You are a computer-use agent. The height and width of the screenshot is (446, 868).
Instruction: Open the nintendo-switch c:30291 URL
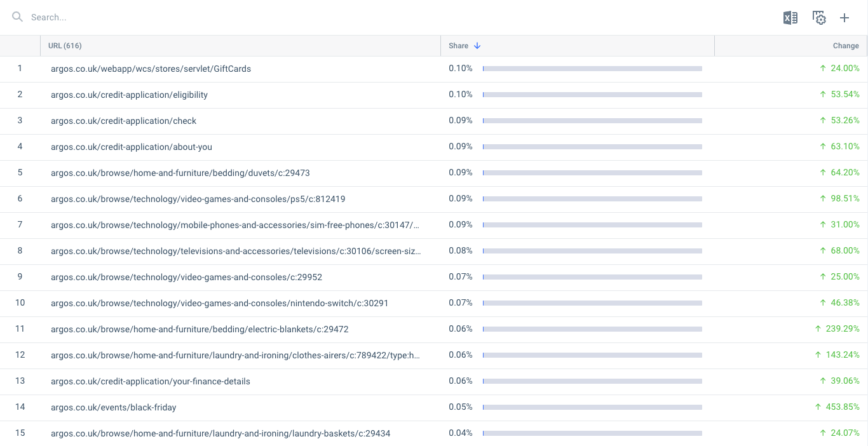pos(219,303)
